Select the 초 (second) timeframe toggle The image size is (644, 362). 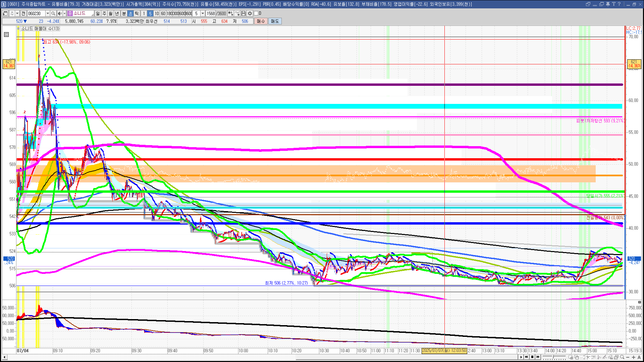130,13
